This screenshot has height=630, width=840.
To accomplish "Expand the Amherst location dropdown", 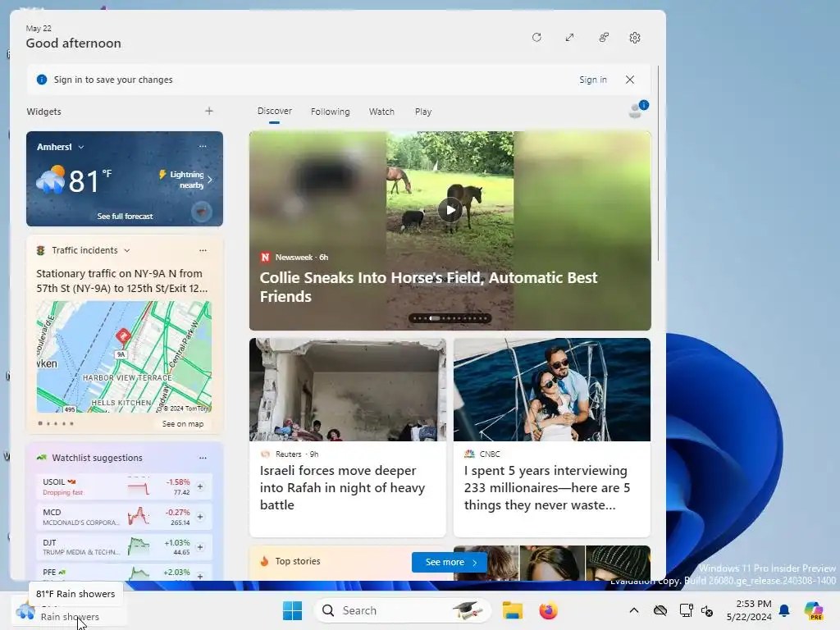I will pos(81,147).
